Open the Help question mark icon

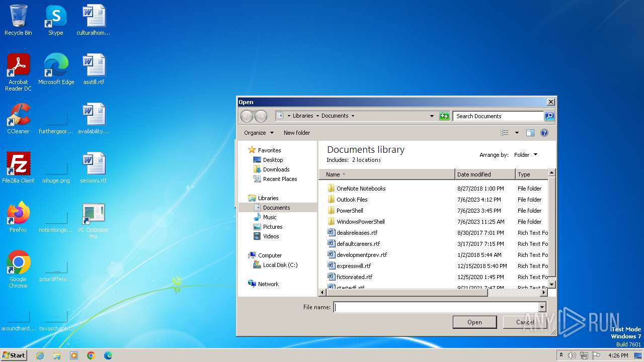coord(544,133)
